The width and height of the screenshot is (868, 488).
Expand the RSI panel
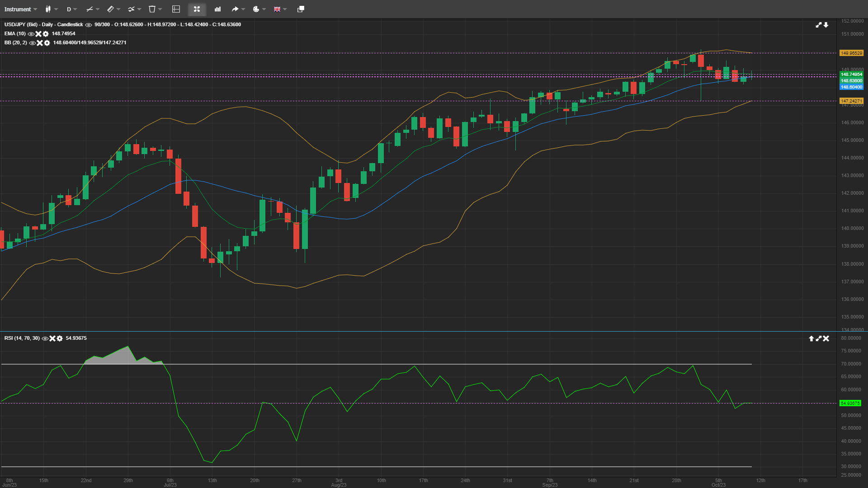coord(819,338)
